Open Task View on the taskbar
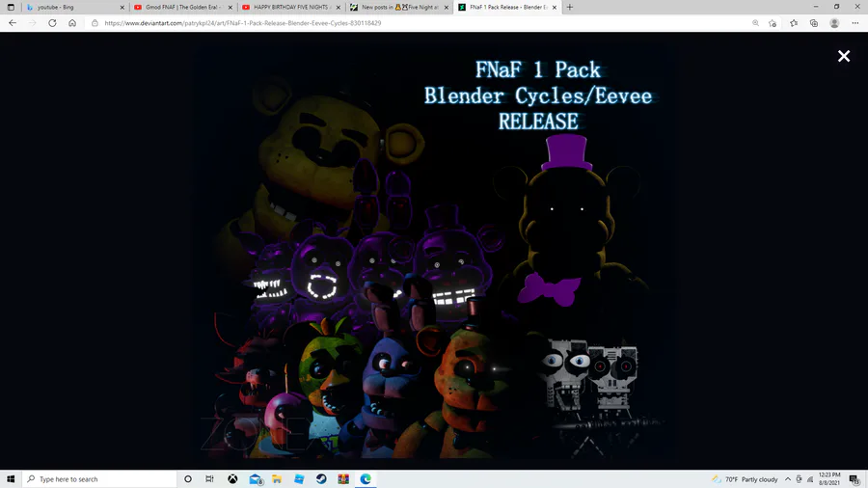 pyautogui.click(x=209, y=479)
